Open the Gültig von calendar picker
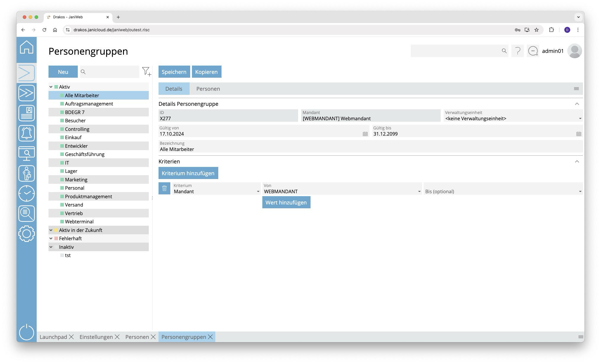This screenshot has width=601, height=364. 365,134
